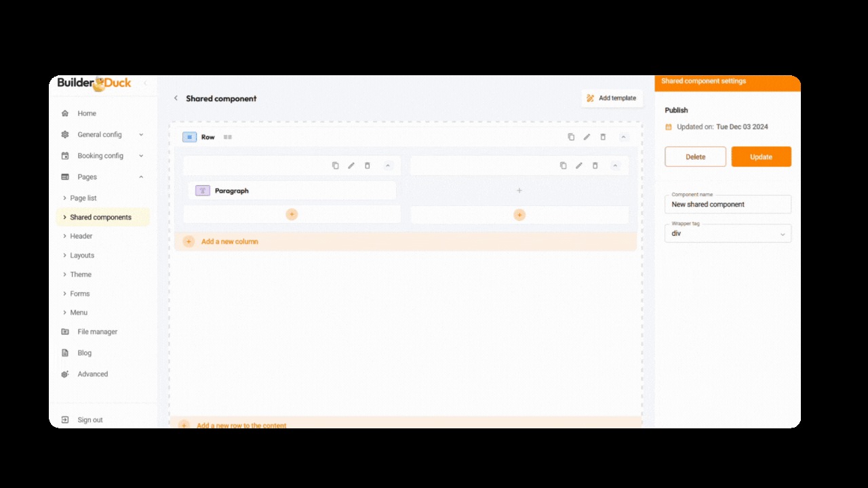Edit the empty second column with pencil icon

[579, 165]
